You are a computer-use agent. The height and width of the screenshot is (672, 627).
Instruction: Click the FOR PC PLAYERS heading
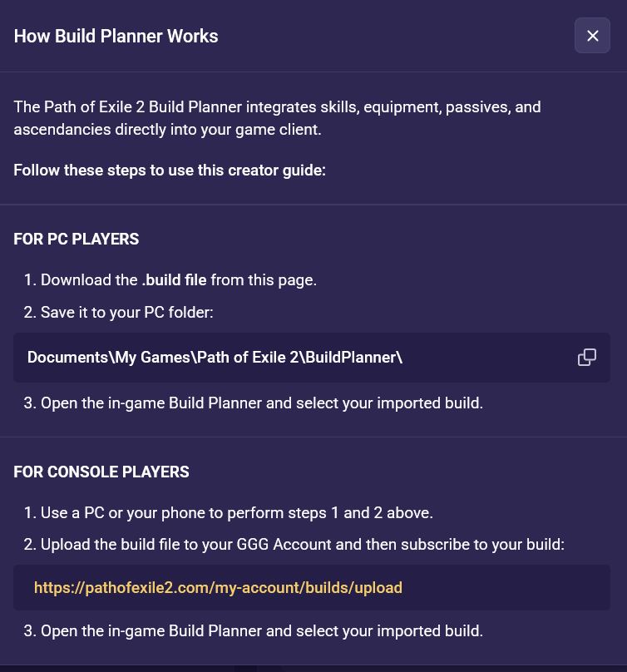click(77, 240)
